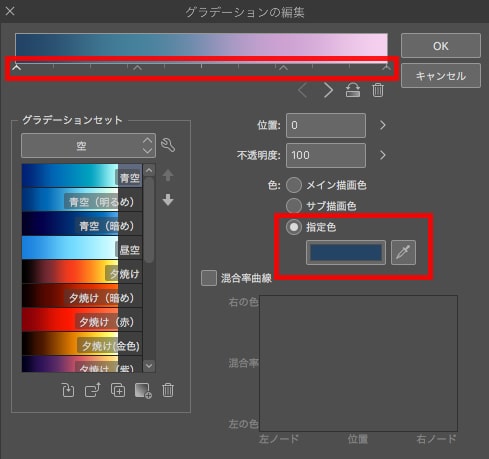The width and height of the screenshot is (489, 459).
Task: Click the 不透明度 value field
Action: pos(326,155)
